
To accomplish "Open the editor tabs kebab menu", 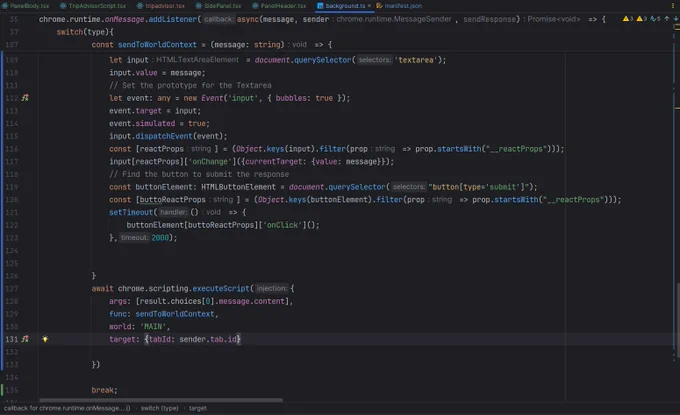I will [673, 6].
